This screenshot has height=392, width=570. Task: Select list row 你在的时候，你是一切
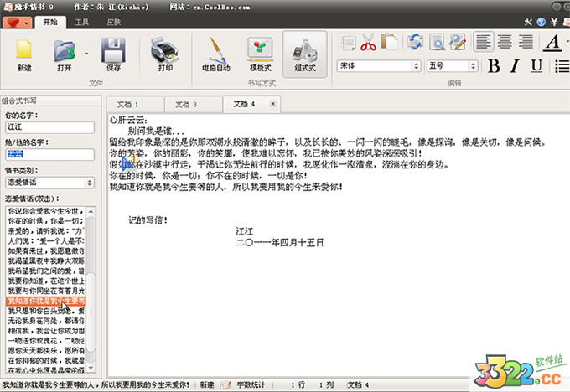[46, 221]
